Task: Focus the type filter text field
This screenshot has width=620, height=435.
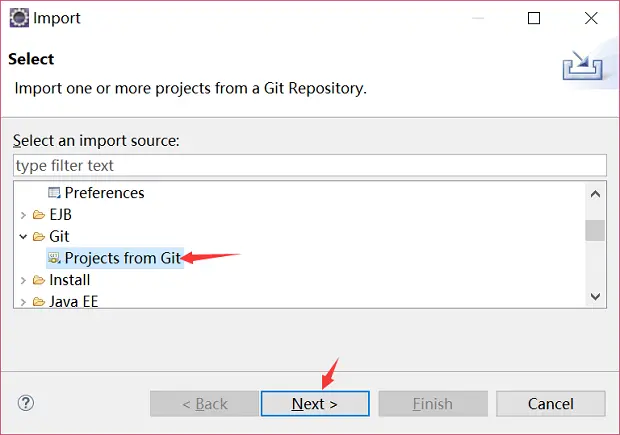Action: click(x=310, y=165)
